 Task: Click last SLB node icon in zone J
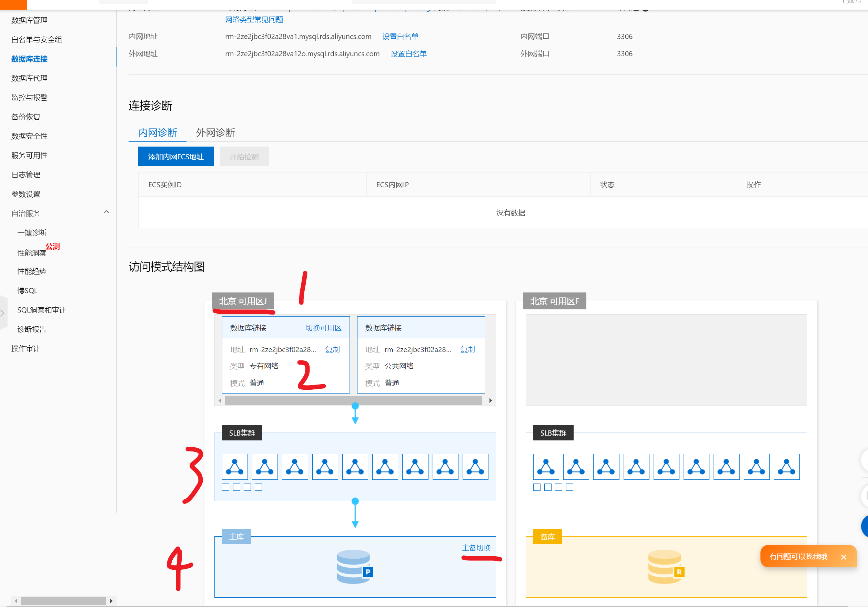475,467
